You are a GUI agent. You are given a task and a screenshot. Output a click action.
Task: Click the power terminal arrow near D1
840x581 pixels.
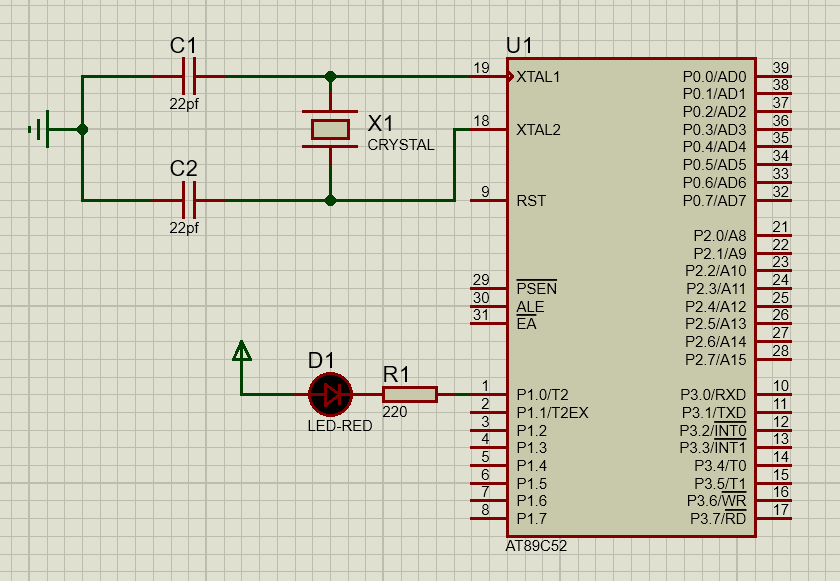pos(241,351)
